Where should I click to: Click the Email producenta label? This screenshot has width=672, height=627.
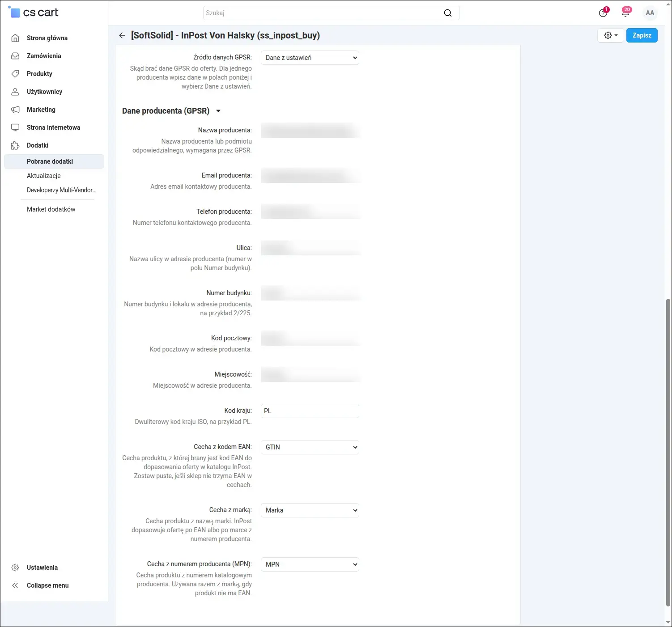coord(227,175)
